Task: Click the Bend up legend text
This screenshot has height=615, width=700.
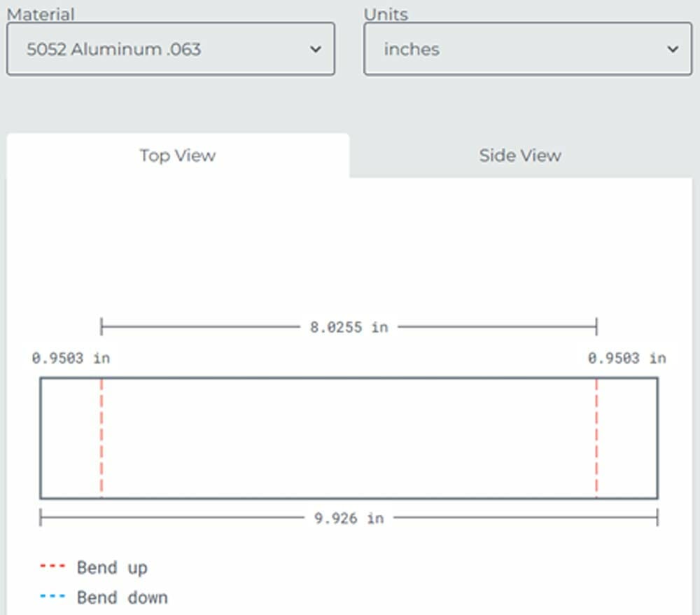Action: tap(112, 567)
